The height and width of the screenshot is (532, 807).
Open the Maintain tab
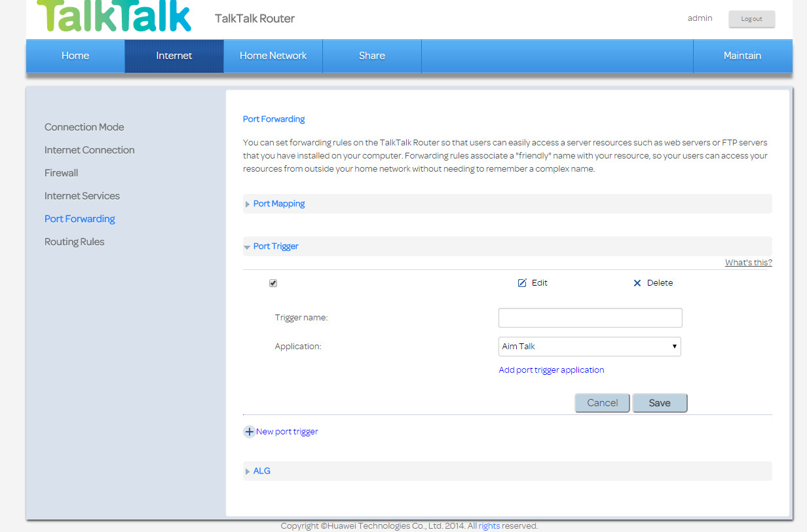coord(742,56)
